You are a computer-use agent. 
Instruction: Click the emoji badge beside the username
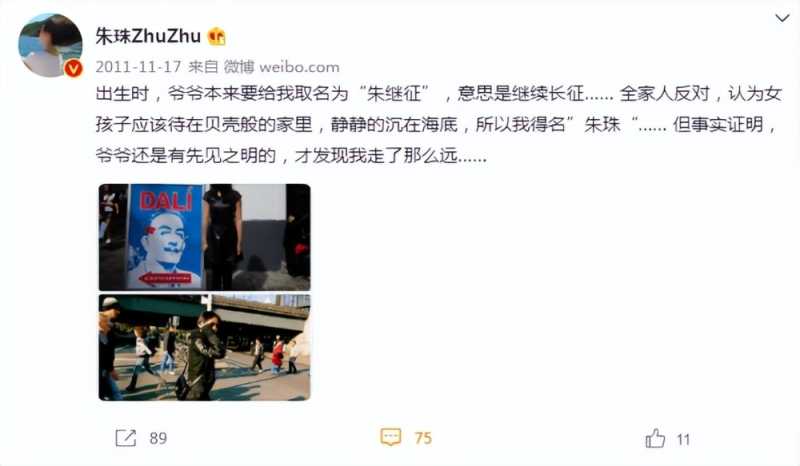(217, 36)
